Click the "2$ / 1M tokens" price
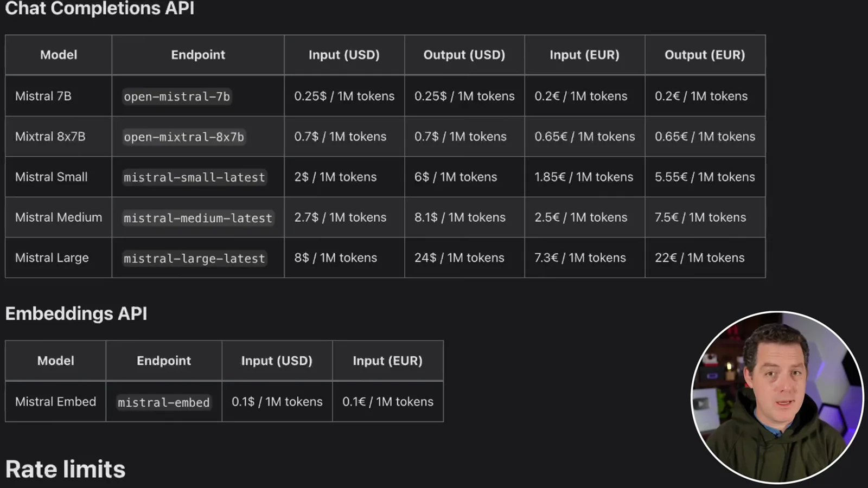Viewport: 868px width, 488px height. (335, 177)
